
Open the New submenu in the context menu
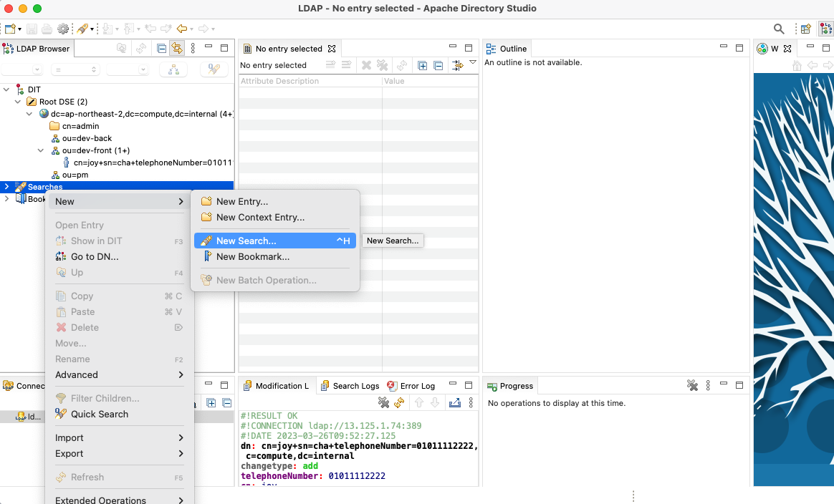pyautogui.click(x=120, y=201)
